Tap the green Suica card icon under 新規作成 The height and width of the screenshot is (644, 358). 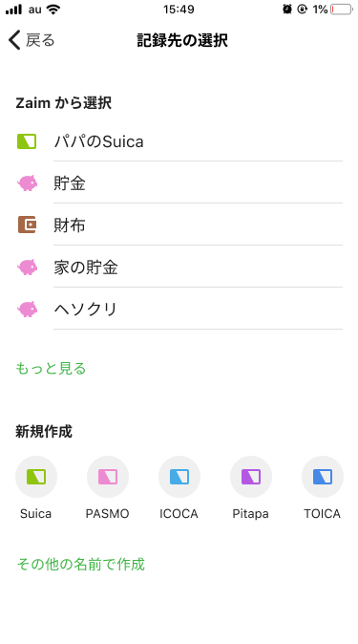click(36, 477)
